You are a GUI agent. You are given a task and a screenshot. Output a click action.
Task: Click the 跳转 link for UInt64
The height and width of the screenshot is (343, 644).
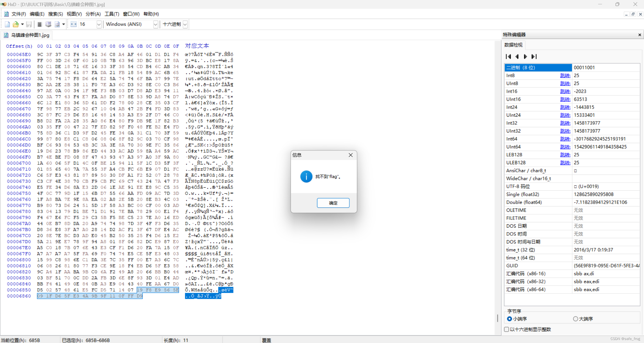point(565,147)
